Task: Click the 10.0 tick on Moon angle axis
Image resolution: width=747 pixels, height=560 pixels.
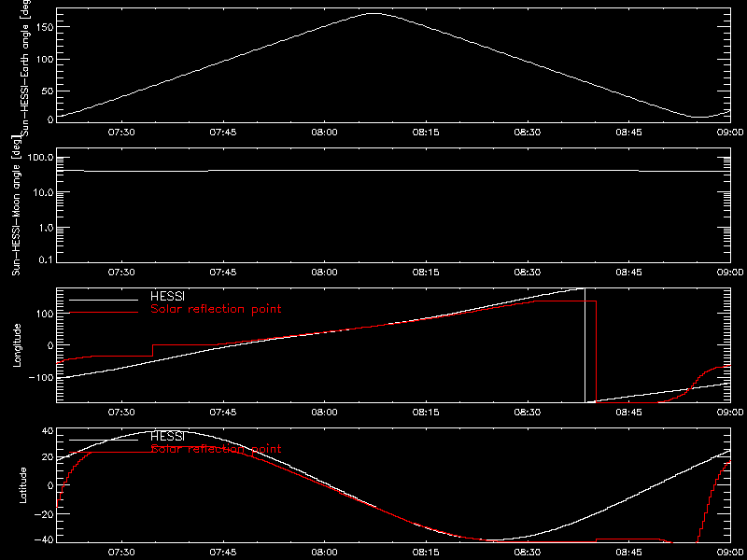Action: click(44, 192)
